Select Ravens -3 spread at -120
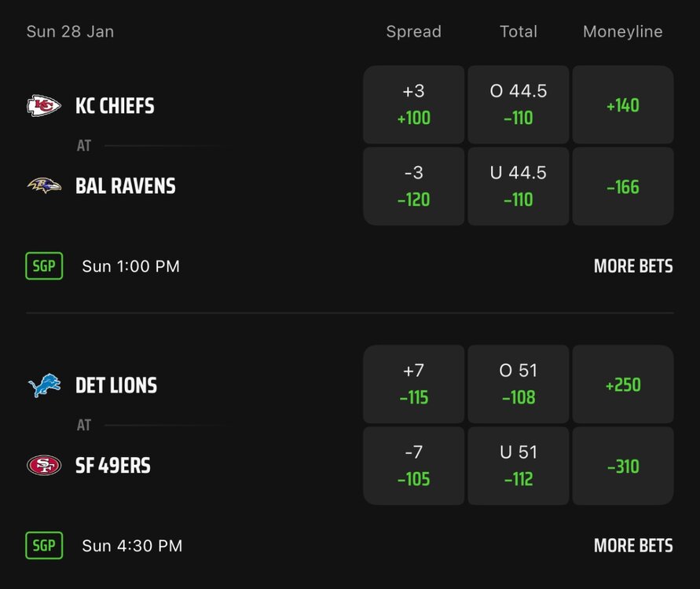Image resolution: width=700 pixels, height=589 pixels. (413, 186)
